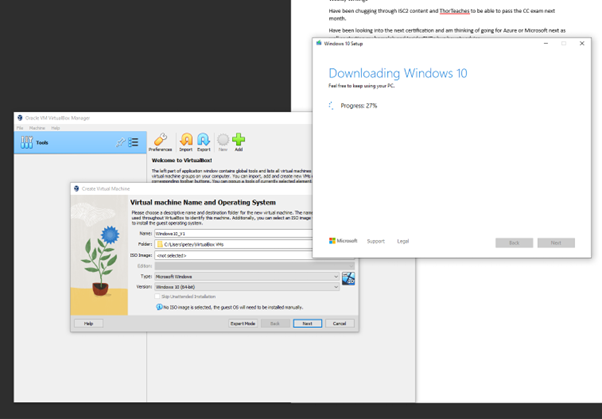Toggle the Skip Unattended Installation checkbox
This screenshot has height=419, width=602.
coord(157,296)
